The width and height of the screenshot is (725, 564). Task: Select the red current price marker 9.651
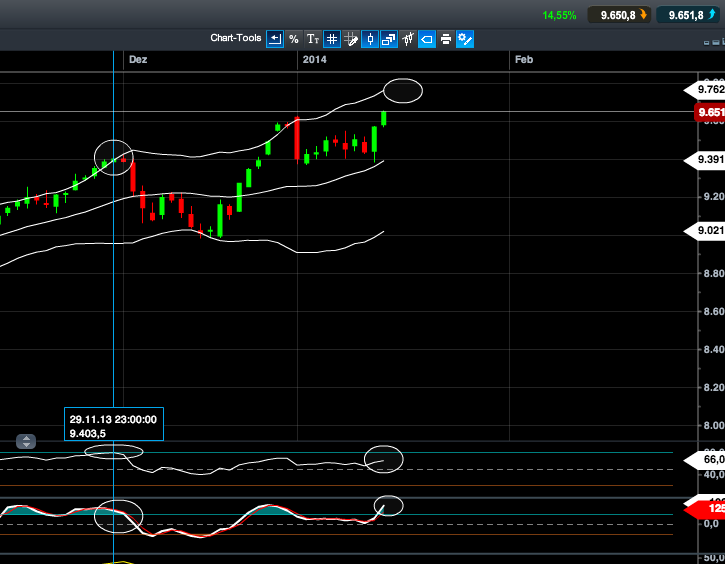pyautogui.click(x=710, y=112)
